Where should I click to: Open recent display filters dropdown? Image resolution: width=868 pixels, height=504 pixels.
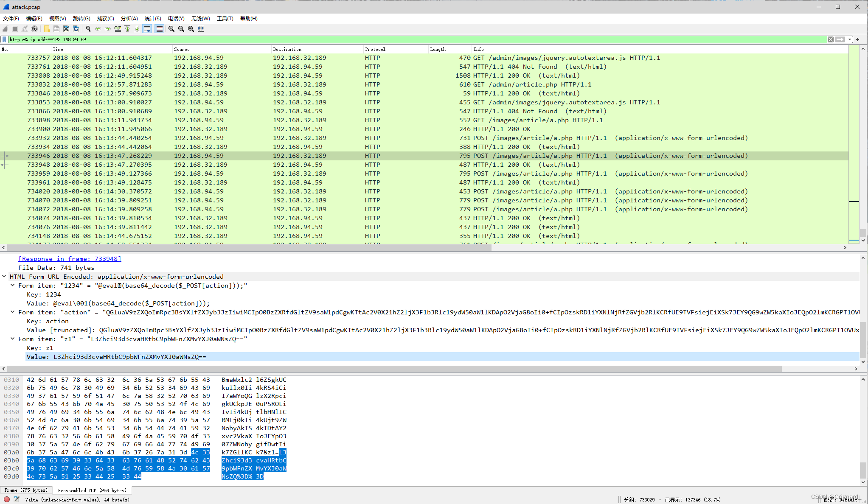850,39
